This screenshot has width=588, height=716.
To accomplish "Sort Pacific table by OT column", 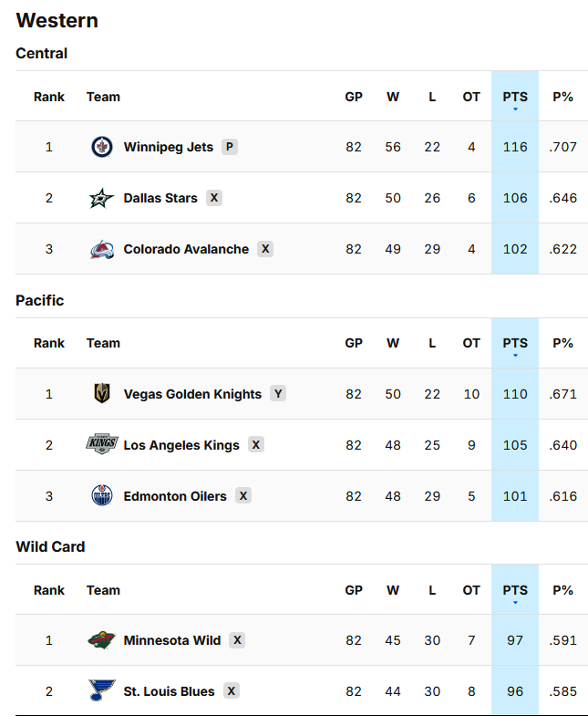I will (x=471, y=343).
